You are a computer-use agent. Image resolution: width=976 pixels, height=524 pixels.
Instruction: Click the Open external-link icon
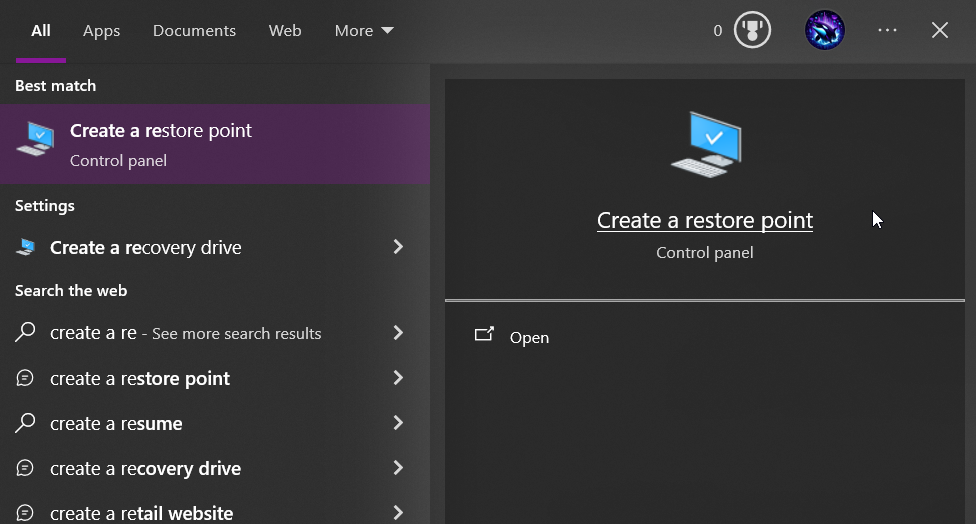pos(484,335)
